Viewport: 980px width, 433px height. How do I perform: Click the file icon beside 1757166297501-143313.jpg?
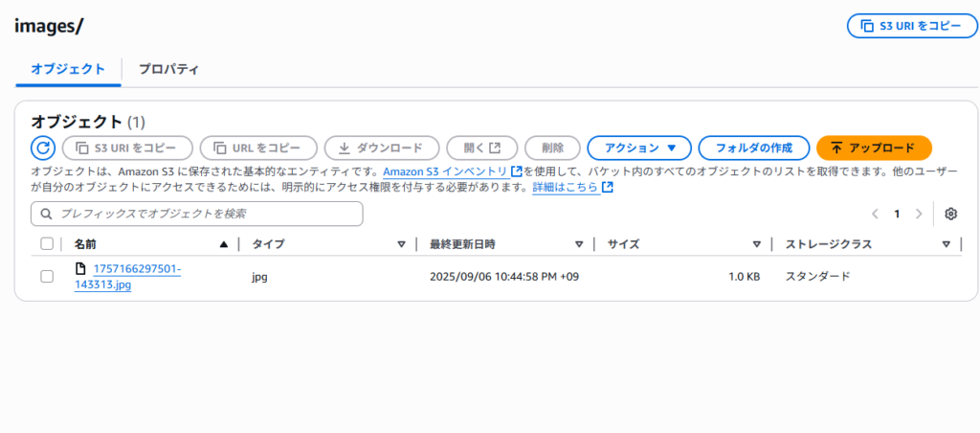(x=79, y=269)
